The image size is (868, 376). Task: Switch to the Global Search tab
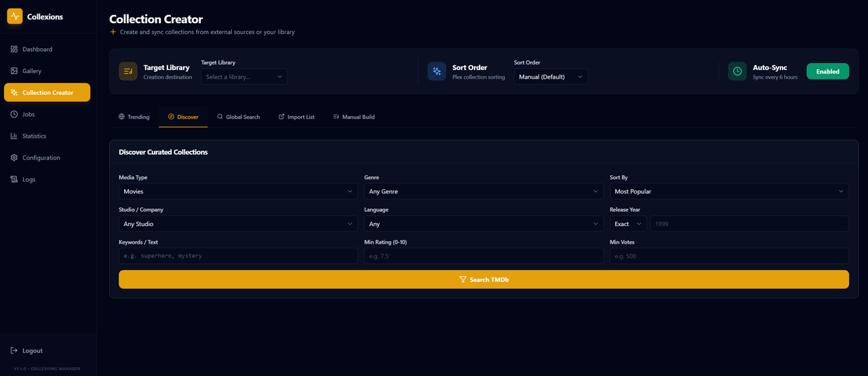pos(238,117)
